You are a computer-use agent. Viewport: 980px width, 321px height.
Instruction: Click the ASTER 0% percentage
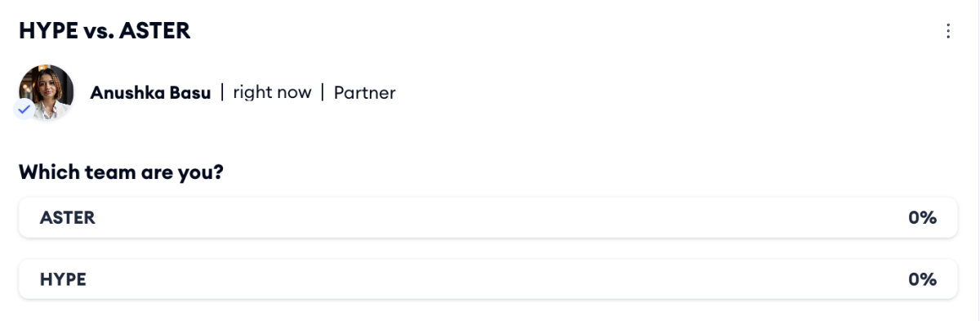(x=922, y=217)
